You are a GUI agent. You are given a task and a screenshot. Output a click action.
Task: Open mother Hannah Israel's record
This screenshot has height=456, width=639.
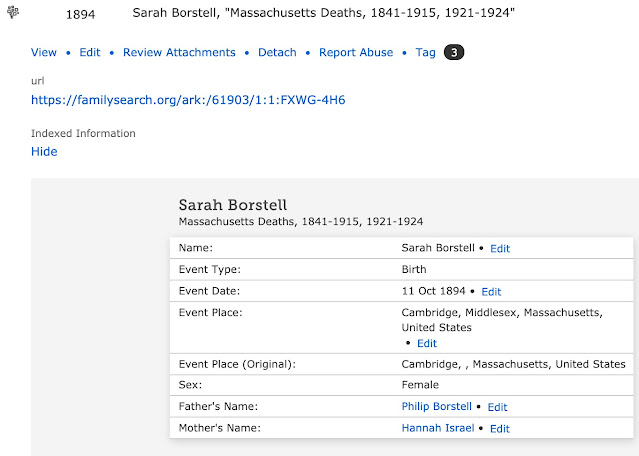pyautogui.click(x=438, y=428)
